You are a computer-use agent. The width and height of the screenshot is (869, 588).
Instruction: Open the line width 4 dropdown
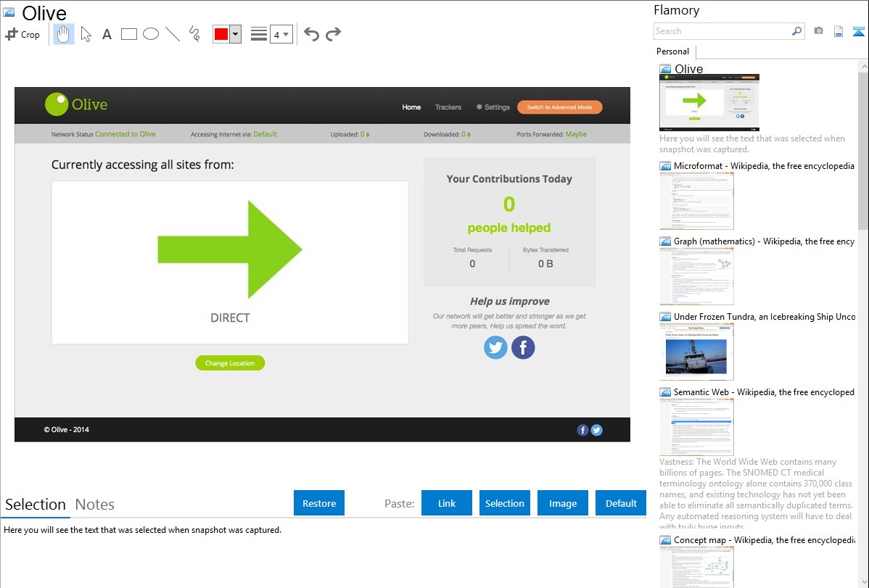(281, 34)
